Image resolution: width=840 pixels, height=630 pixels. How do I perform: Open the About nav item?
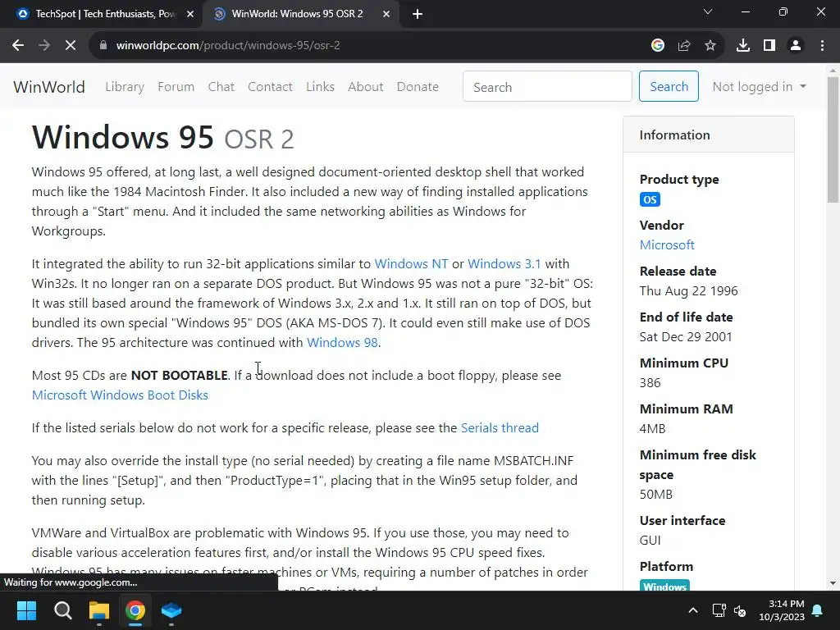366,87
